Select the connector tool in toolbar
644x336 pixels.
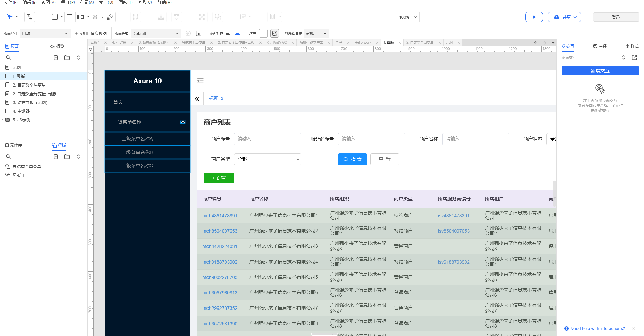click(30, 17)
